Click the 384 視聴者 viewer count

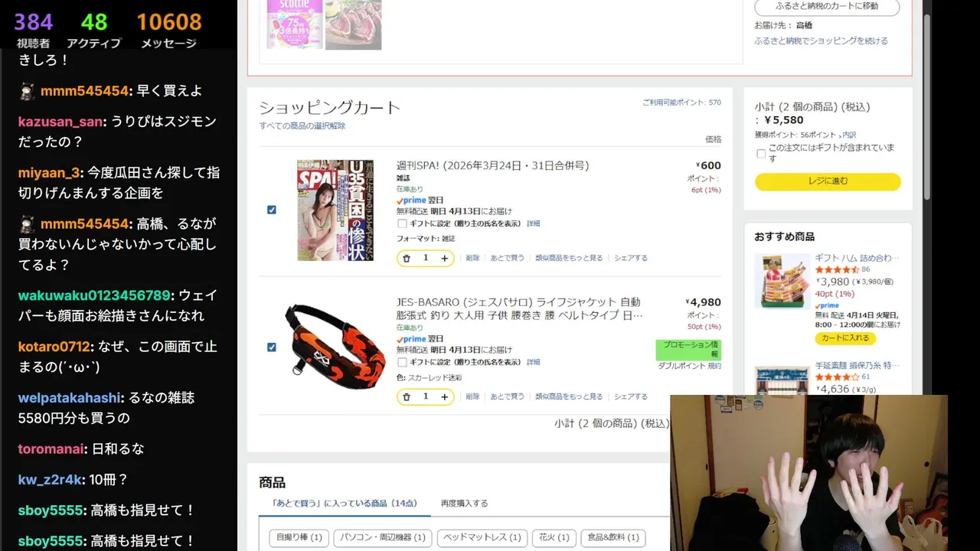[x=34, y=29]
